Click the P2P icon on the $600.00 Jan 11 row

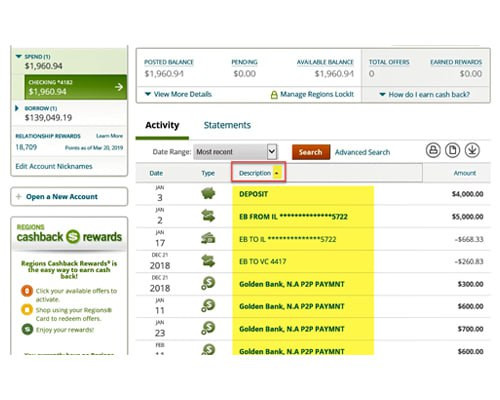point(208,306)
